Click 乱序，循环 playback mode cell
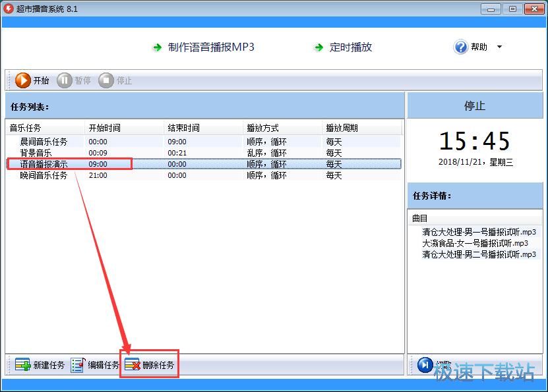548x392 pixels. pyautogui.click(x=266, y=153)
